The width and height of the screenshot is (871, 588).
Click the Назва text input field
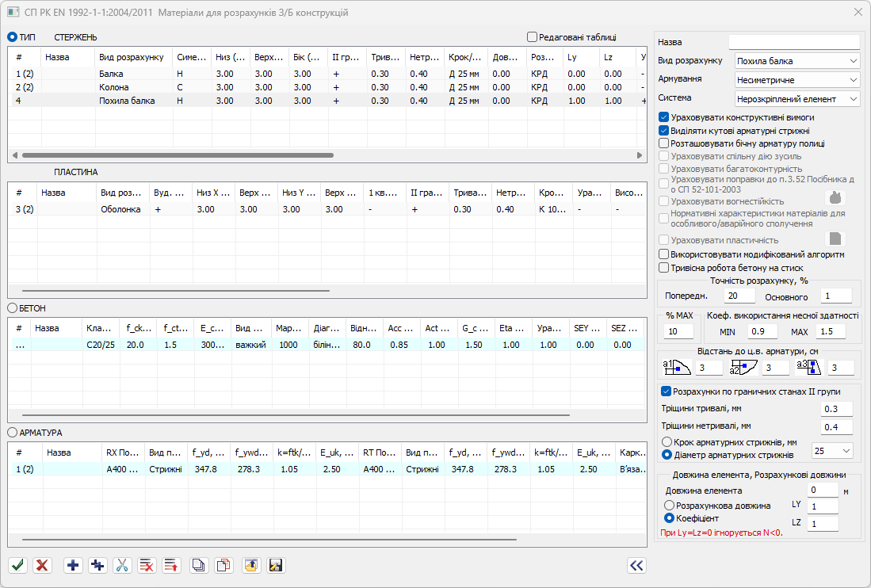point(793,42)
